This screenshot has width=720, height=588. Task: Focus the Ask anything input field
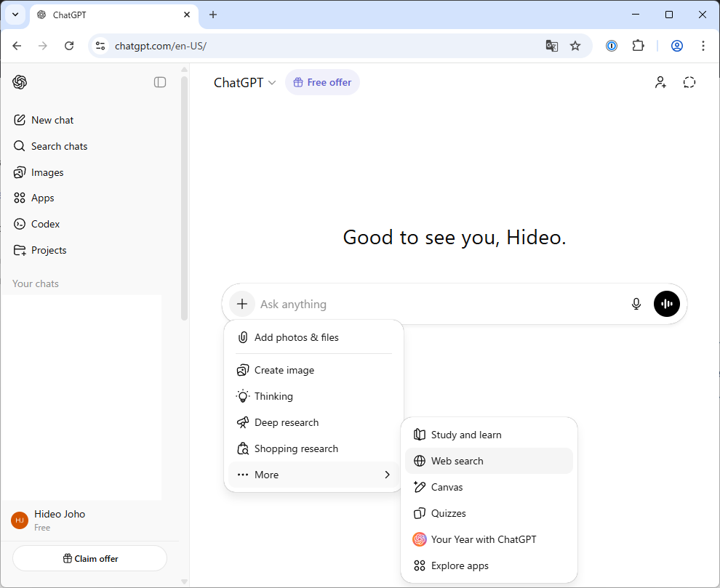pos(441,304)
